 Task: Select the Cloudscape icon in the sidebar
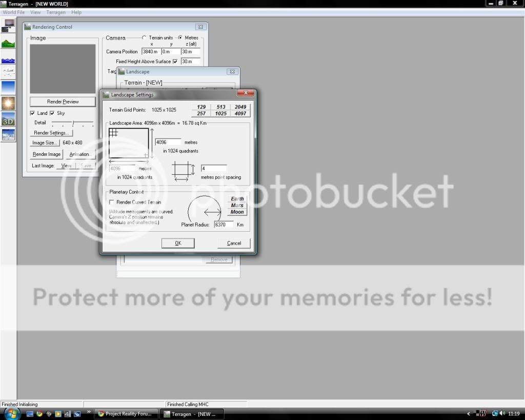pyautogui.click(x=8, y=72)
